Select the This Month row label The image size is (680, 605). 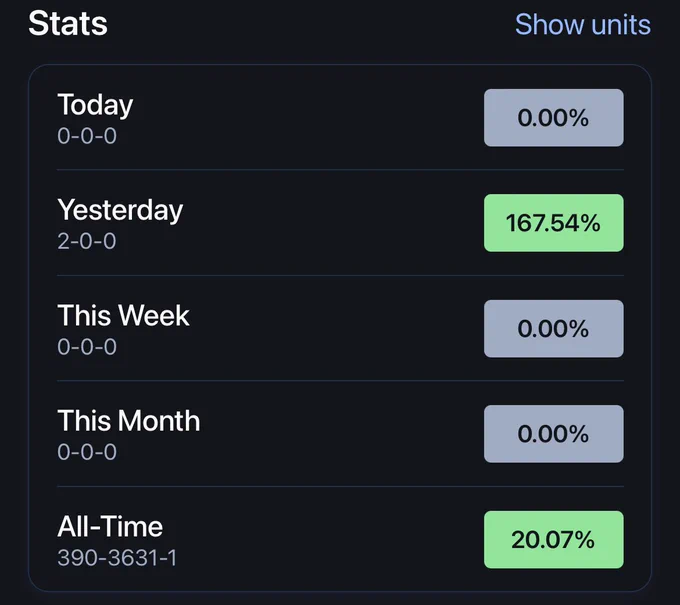point(129,421)
